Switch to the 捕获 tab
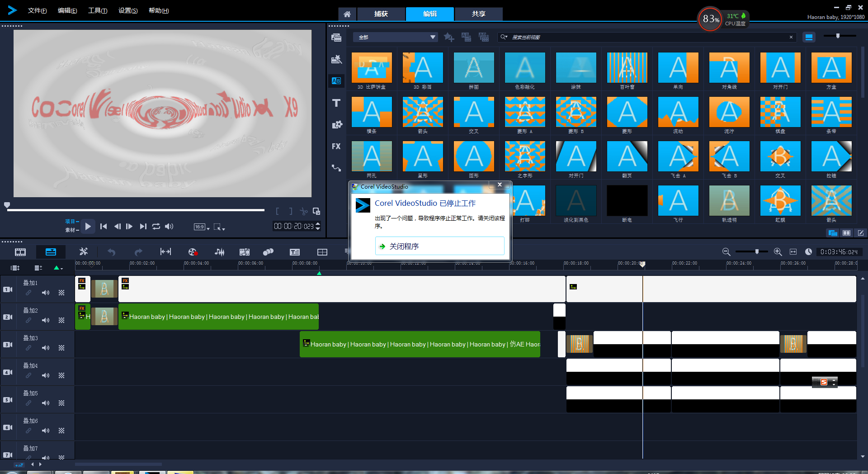Viewport: 868px width, 474px height. [x=381, y=14]
